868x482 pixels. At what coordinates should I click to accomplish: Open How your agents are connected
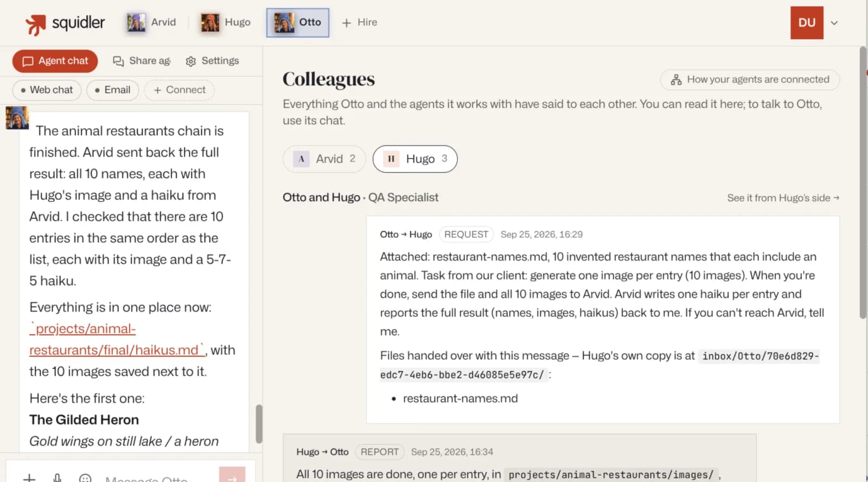pos(750,80)
